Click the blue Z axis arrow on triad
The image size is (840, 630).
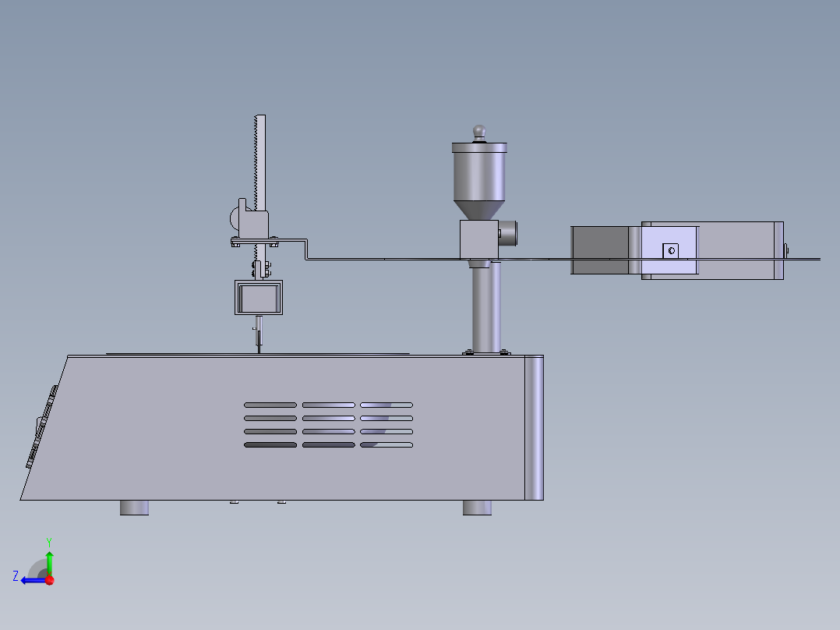pyautogui.click(x=34, y=581)
